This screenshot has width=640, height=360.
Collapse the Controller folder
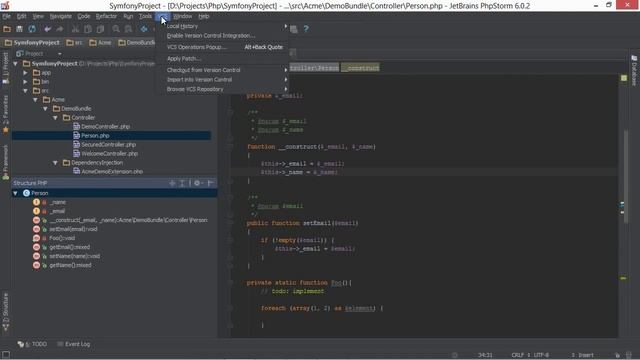click(x=55, y=118)
